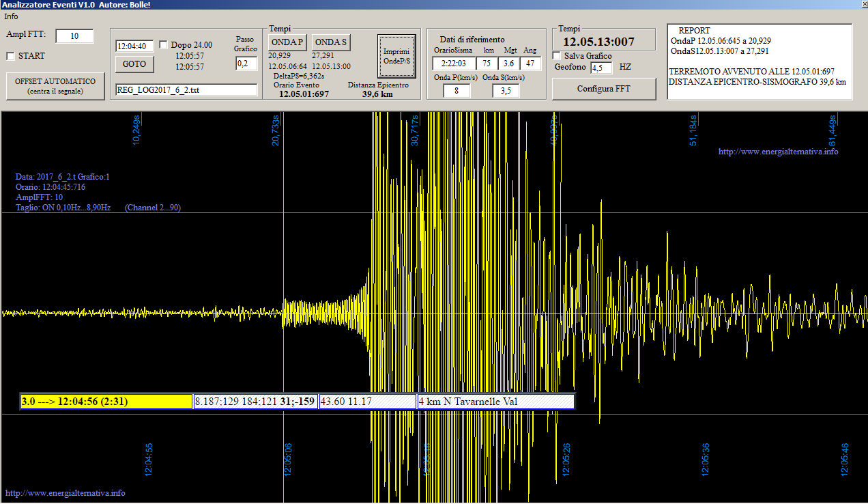868x504 pixels.
Task: Click the 12:04:40 time input field
Action: (x=135, y=46)
